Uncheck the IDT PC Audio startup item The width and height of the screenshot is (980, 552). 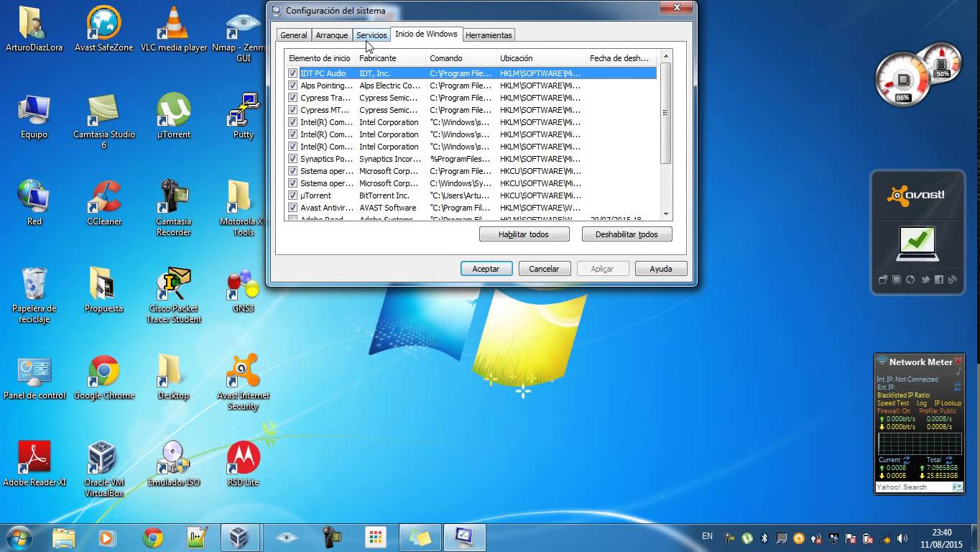click(292, 73)
